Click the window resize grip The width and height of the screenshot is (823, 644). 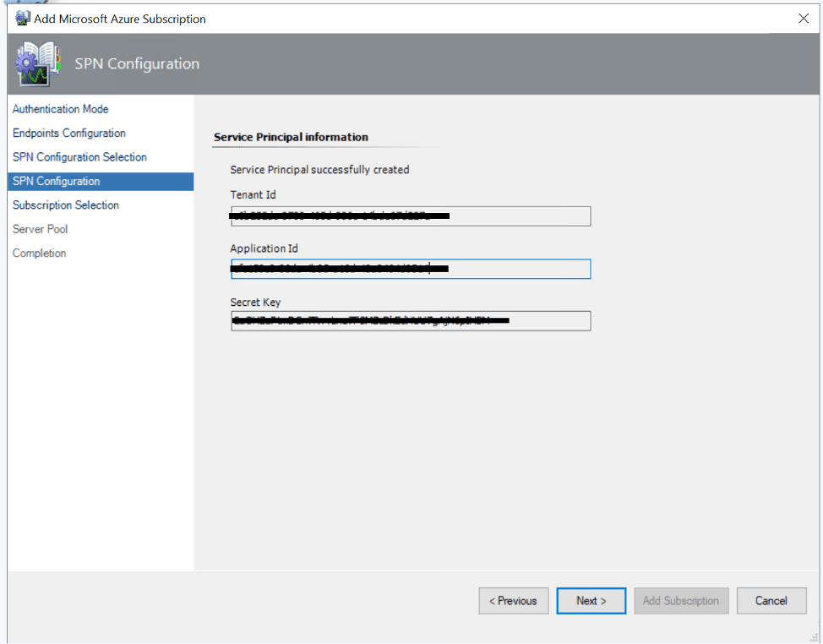[813, 636]
